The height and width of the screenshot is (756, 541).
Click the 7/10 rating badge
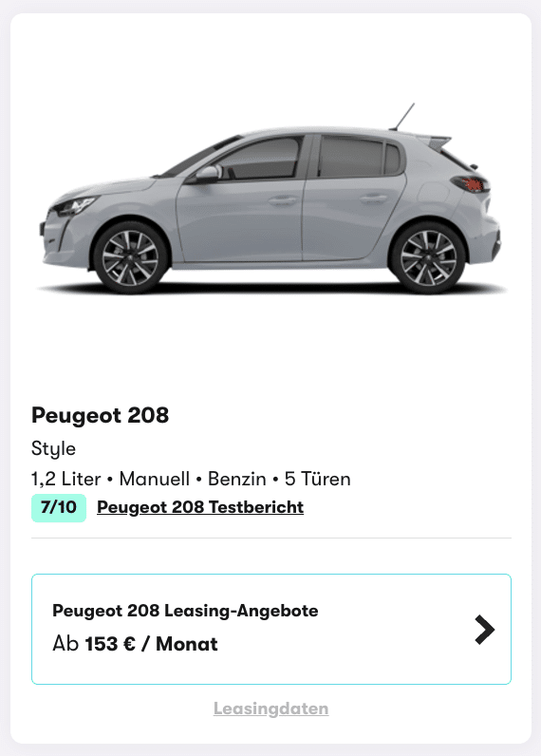pos(59,508)
